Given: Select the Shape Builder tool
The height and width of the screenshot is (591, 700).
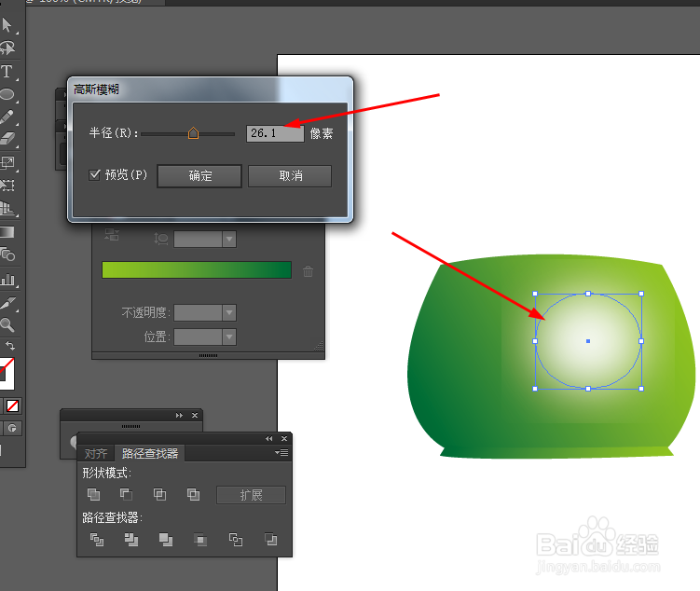Looking at the screenshot, I should (x=7, y=254).
